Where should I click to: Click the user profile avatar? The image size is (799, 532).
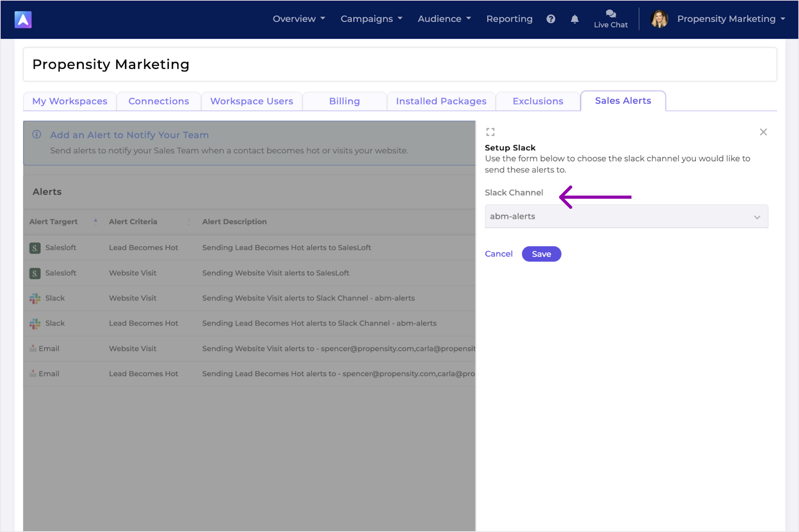pos(660,19)
